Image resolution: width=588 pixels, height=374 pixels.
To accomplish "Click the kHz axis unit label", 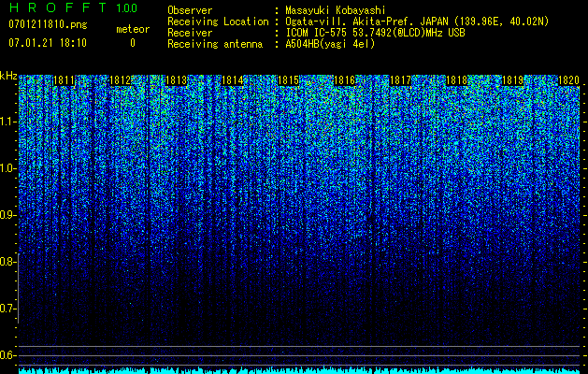I will [x=8, y=76].
